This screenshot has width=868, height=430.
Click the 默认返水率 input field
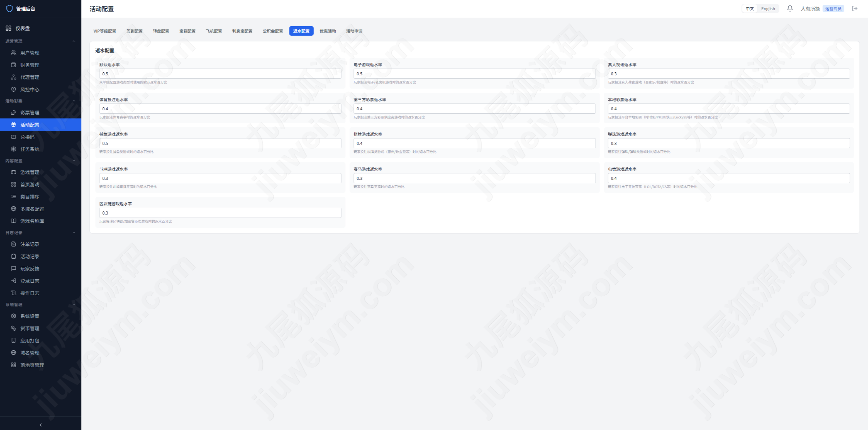220,74
